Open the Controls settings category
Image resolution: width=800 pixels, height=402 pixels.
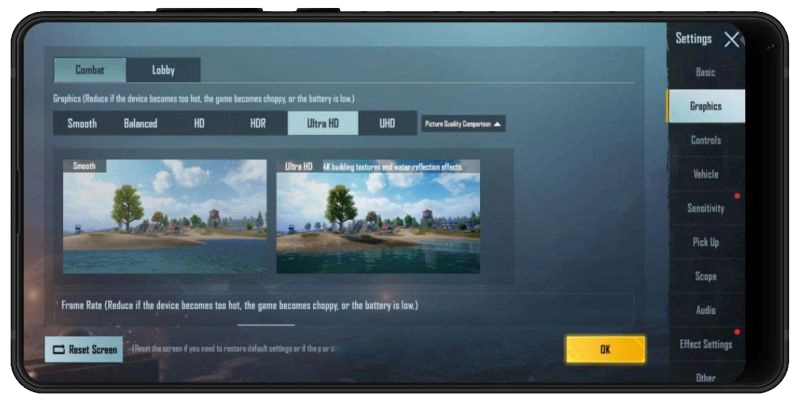tap(706, 140)
